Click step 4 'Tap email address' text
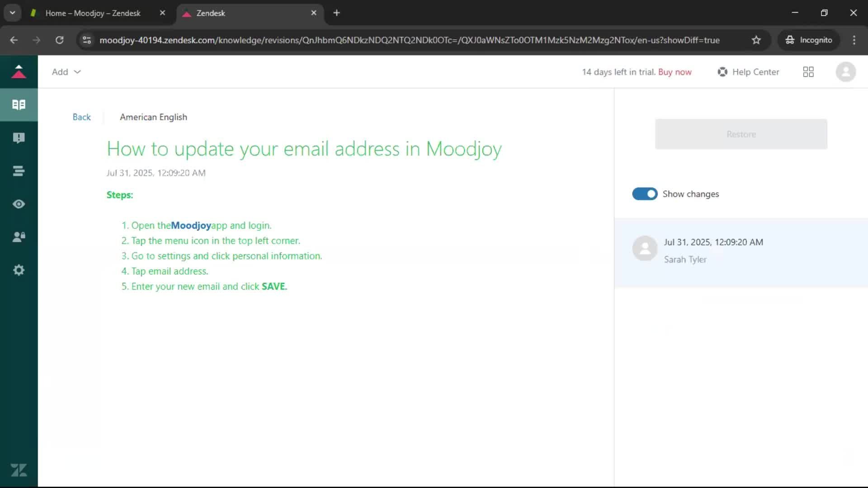Screen dimensions: 868x488 170,271
